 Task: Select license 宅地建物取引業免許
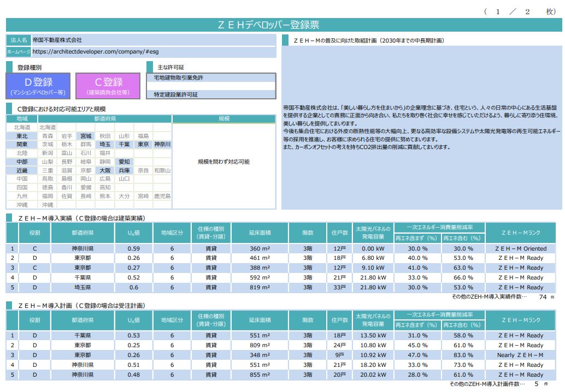tap(178, 78)
